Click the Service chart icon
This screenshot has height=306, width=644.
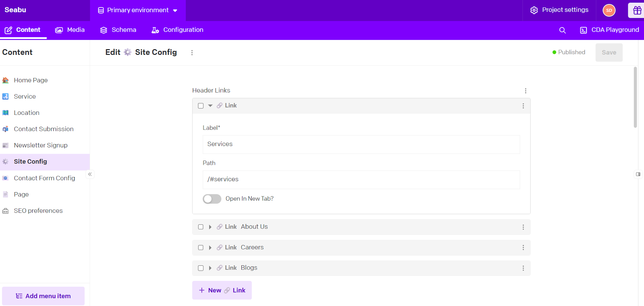pos(5,96)
